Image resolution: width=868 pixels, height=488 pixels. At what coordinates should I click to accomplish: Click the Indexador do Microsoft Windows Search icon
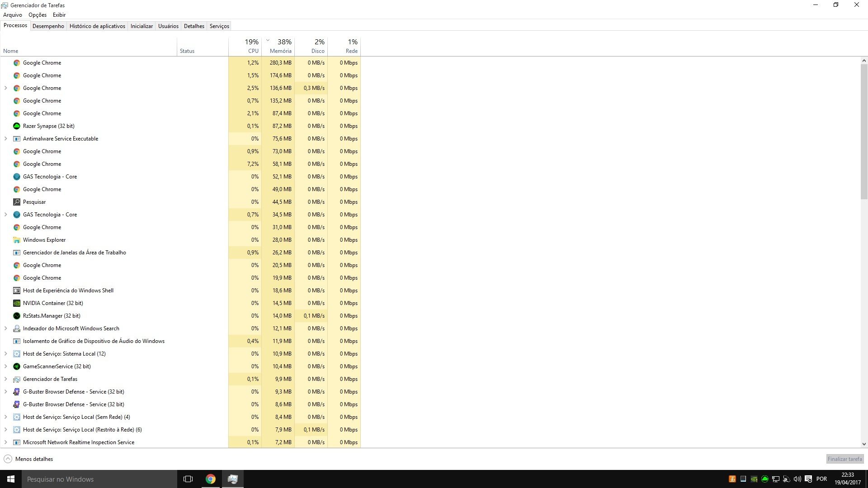17,328
